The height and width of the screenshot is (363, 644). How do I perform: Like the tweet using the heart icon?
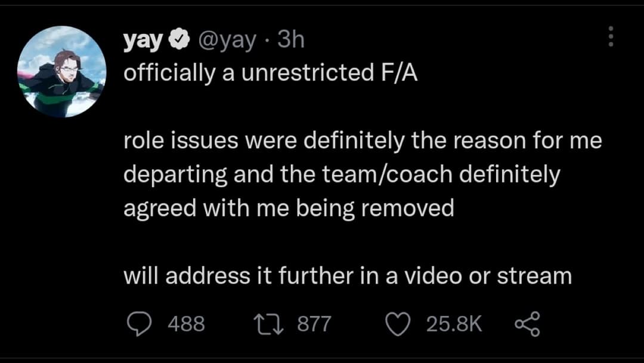[x=397, y=323]
